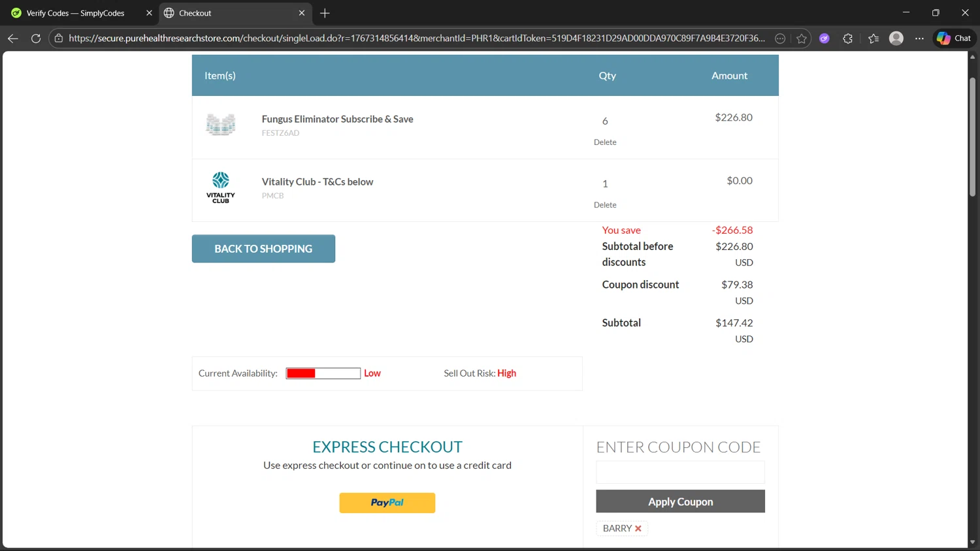Open Copilot Chat button
Image resolution: width=980 pixels, height=551 pixels.
[x=955, y=39]
